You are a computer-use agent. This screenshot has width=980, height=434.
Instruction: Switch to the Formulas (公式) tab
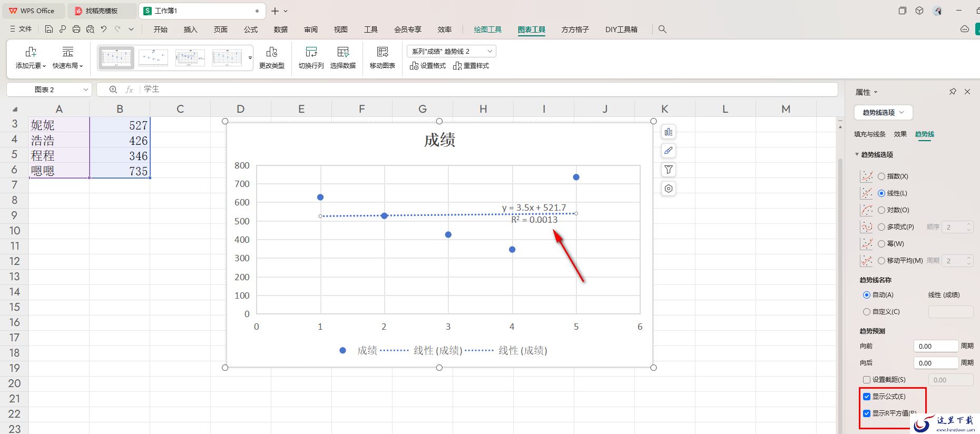pyautogui.click(x=251, y=29)
